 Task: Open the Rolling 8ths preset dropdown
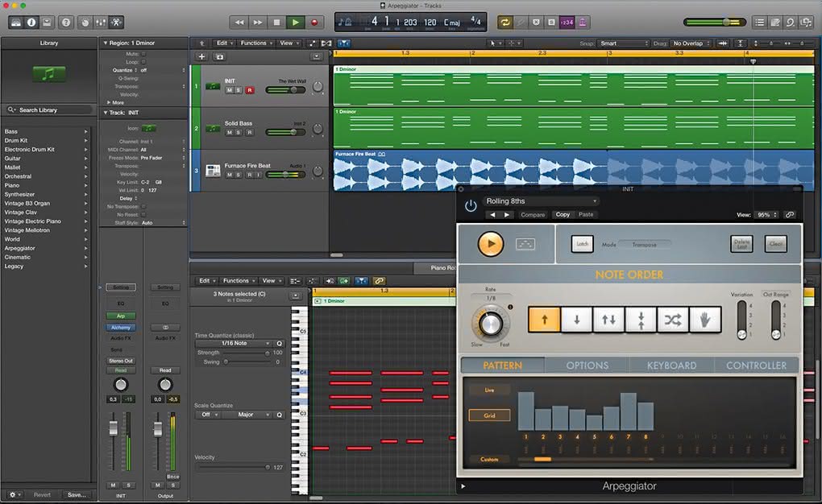tap(541, 201)
